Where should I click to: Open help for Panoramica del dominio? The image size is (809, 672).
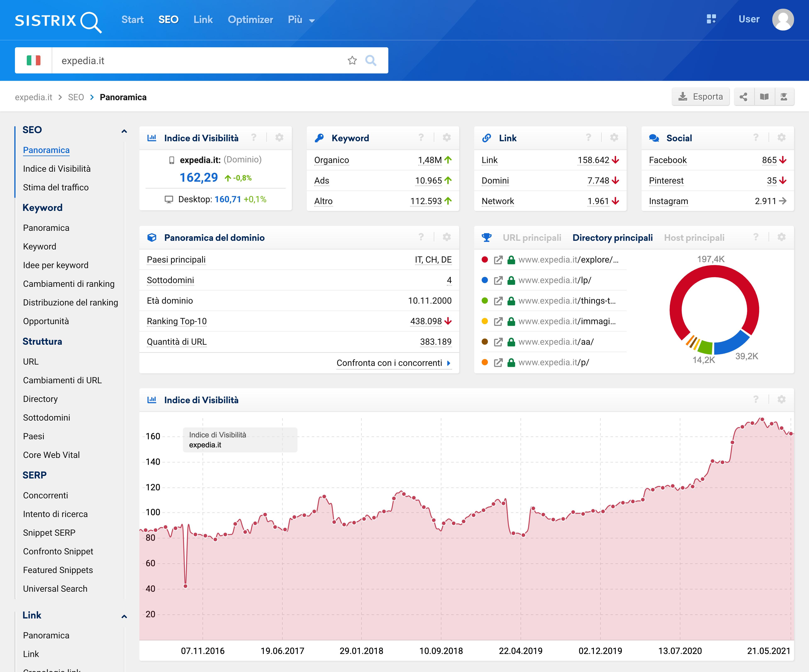coord(421,237)
